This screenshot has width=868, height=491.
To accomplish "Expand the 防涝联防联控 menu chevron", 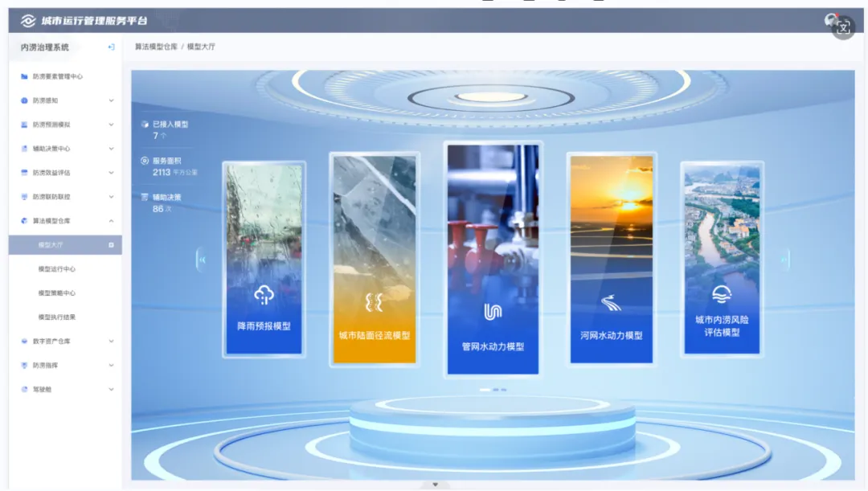I will tap(111, 197).
